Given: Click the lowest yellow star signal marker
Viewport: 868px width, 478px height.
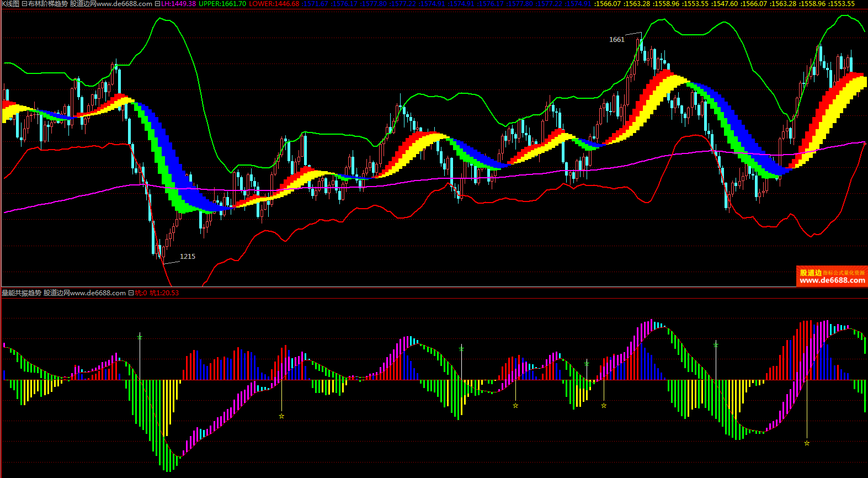Looking at the screenshot, I should (807, 443).
